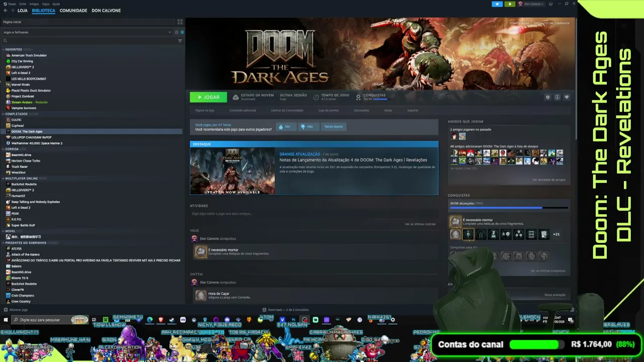
Task: Select Warhammer 40,000: Space Marine 2
Action: pyautogui.click(x=37, y=143)
